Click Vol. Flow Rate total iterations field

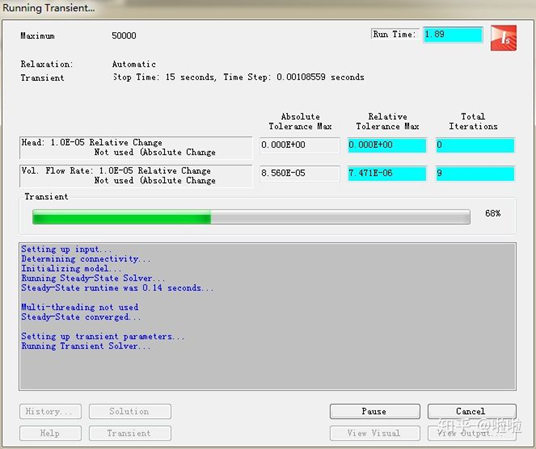coord(475,173)
